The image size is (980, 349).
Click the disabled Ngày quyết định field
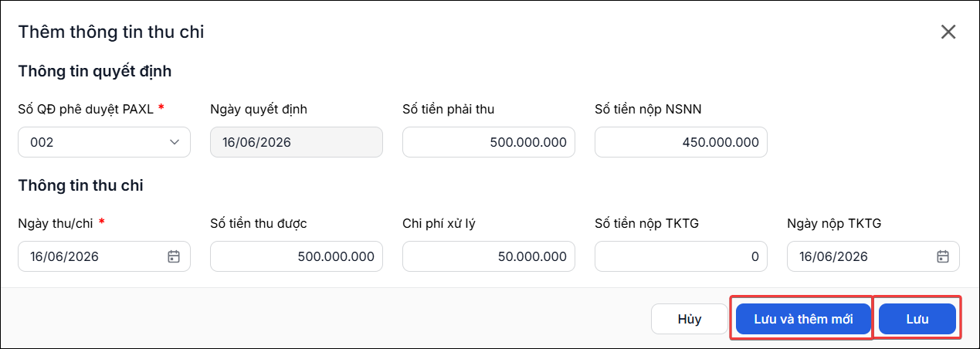pyautogui.click(x=297, y=142)
